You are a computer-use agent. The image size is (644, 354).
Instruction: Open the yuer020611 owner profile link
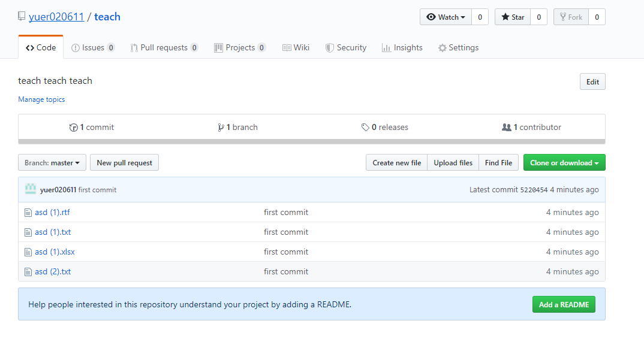click(56, 17)
